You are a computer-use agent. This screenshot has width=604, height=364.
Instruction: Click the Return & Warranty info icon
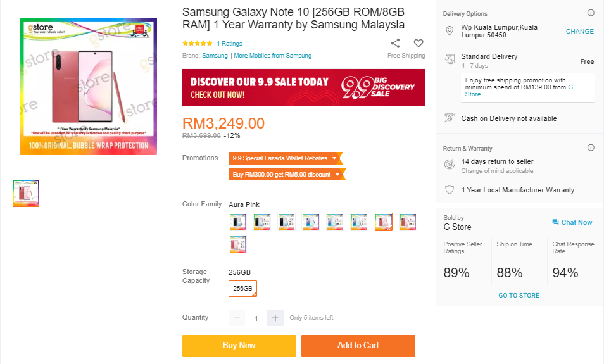click(591, 148)
